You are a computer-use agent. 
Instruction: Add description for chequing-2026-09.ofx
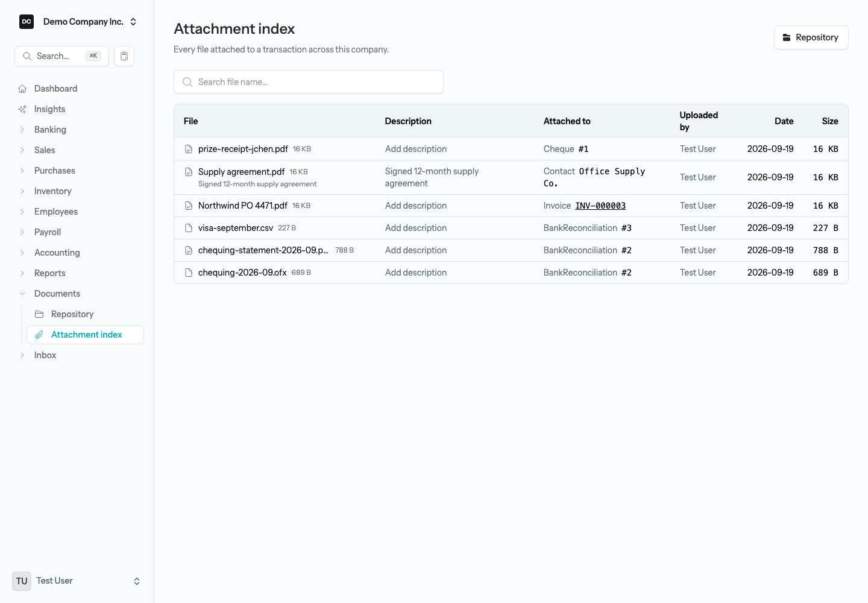coord(416,273)
